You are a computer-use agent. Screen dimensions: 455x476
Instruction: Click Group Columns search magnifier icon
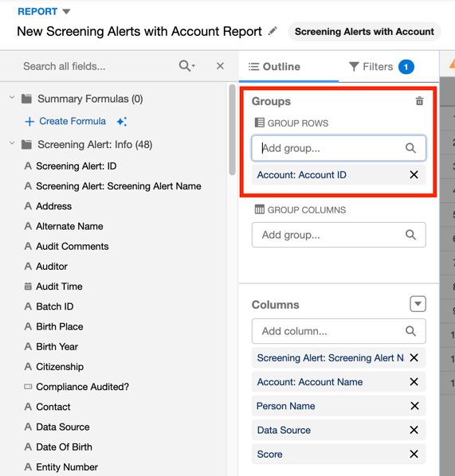tap(410, 235)
